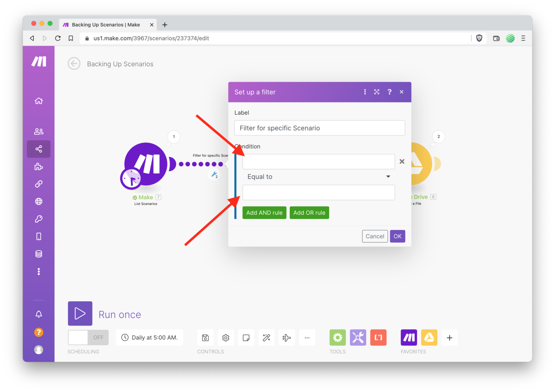Click the second condition value field

[x=319, y=192]
